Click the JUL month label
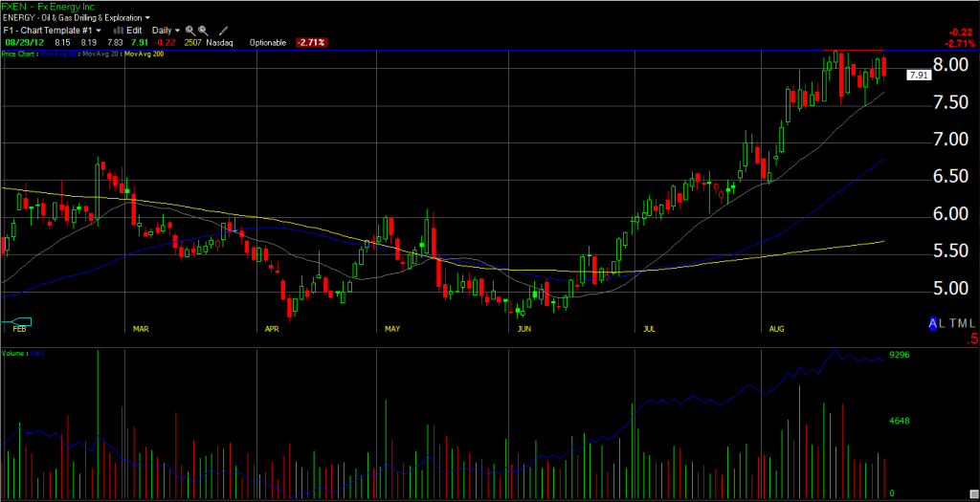The image size is (980, 502). 649,328
